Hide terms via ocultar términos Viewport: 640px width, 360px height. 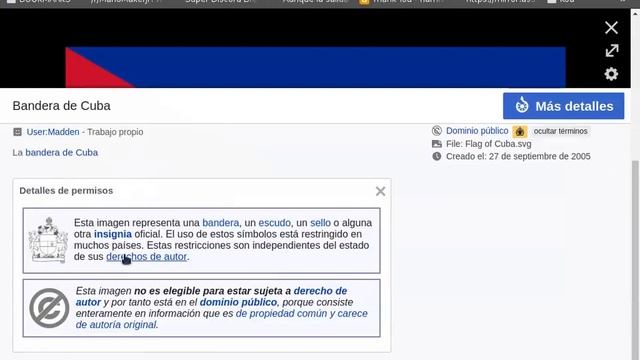point(560,131)
